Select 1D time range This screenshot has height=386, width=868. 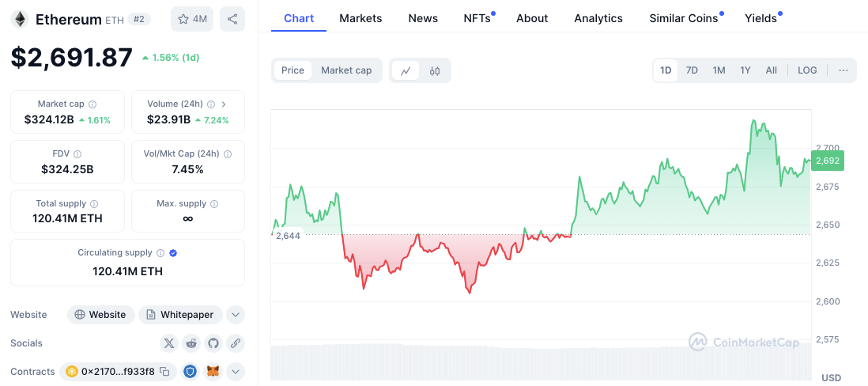tap(666, 70)
